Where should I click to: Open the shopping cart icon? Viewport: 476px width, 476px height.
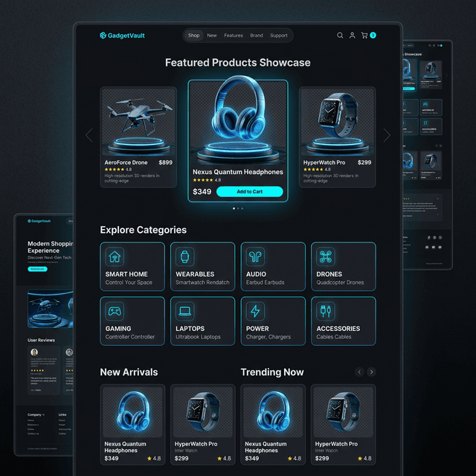(x=364, y=36)
